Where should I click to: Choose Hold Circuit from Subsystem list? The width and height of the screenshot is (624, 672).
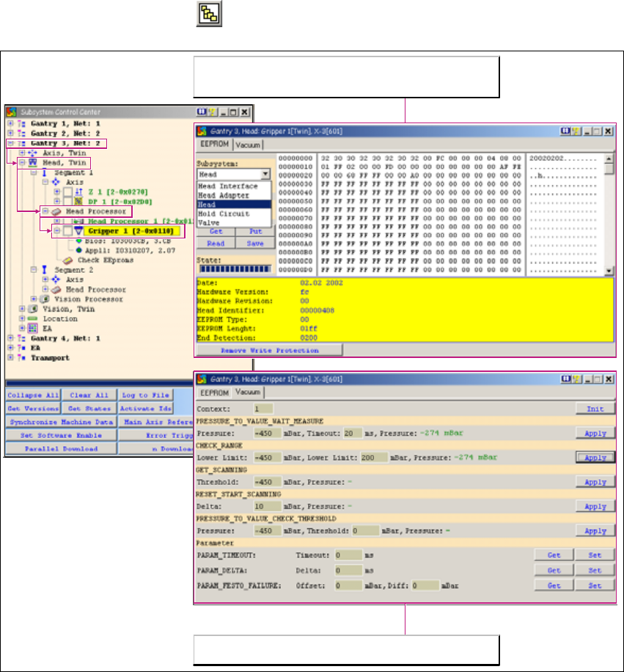234,213
